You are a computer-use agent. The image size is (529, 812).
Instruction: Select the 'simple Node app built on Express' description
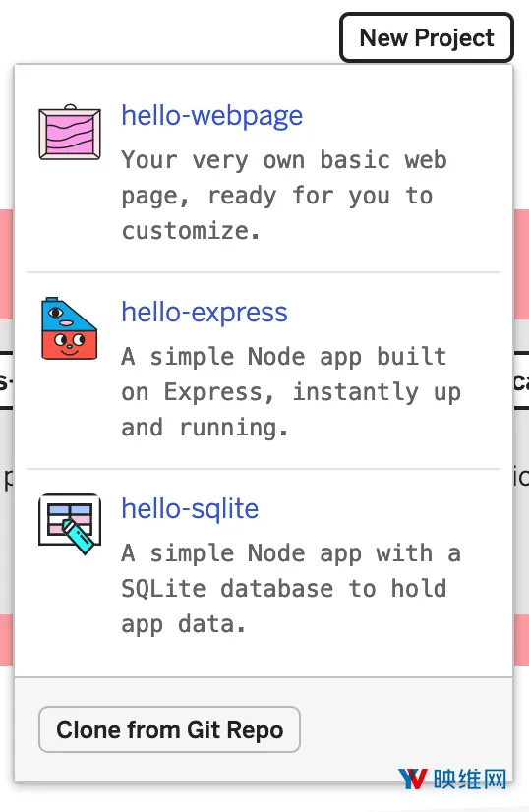(x=291, y=392)
